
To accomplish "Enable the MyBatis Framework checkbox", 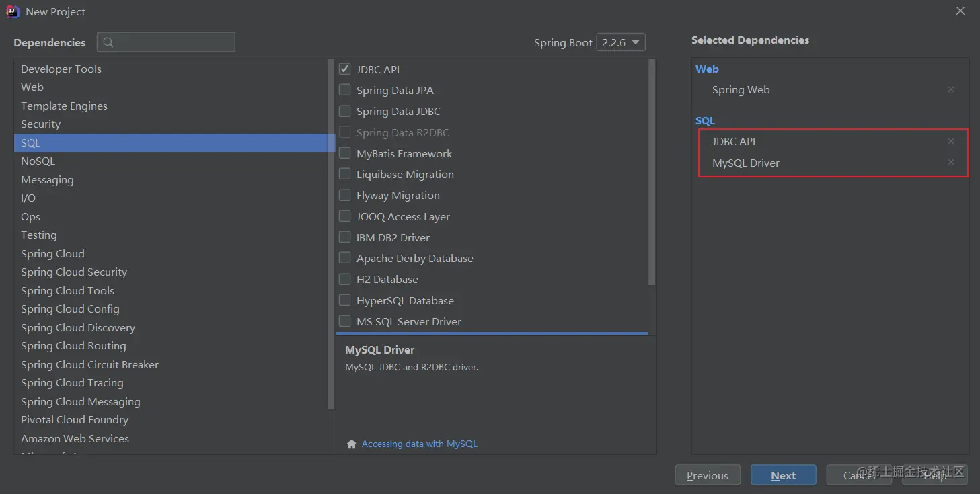I will coord(345,153).
